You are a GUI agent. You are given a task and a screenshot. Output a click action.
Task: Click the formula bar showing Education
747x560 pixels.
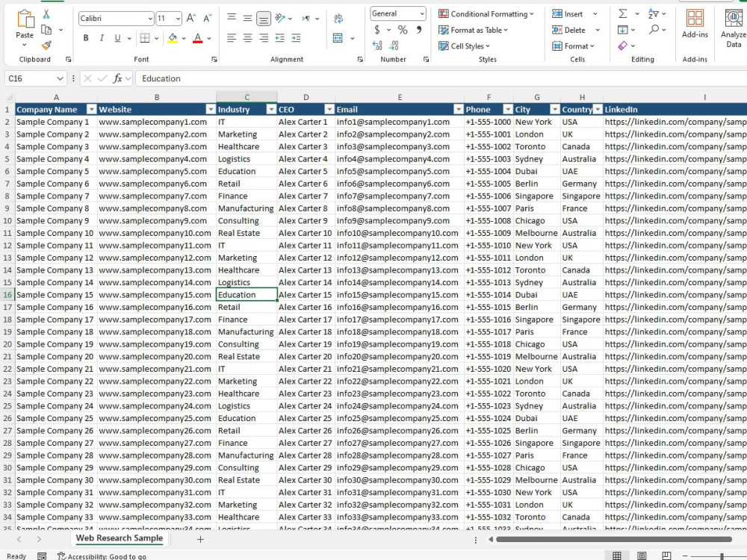click(441, 78)
